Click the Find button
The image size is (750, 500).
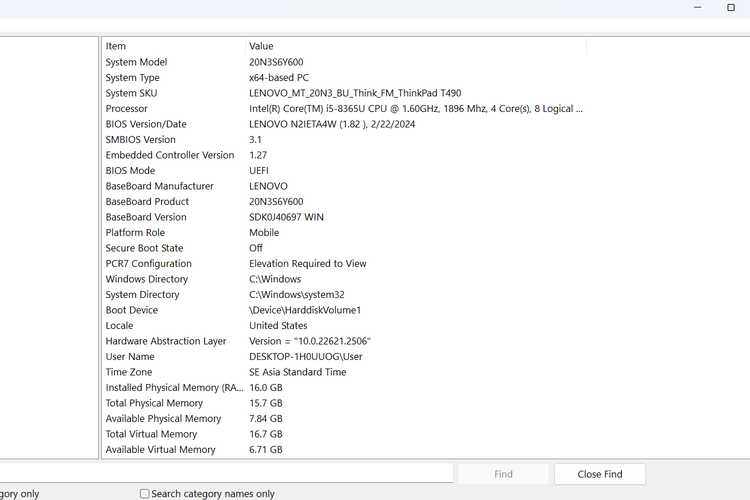pyautogui.click(x=503, y=474)
